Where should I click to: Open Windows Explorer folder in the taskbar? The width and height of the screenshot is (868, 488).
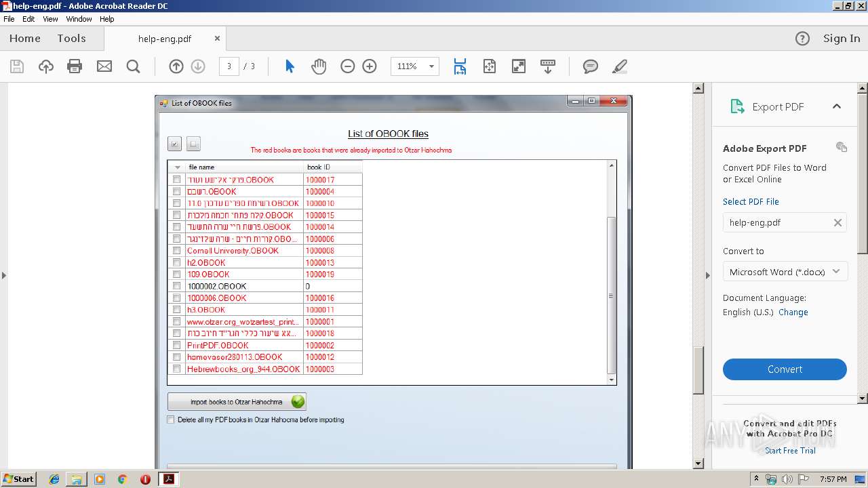(x=77, y=479)
